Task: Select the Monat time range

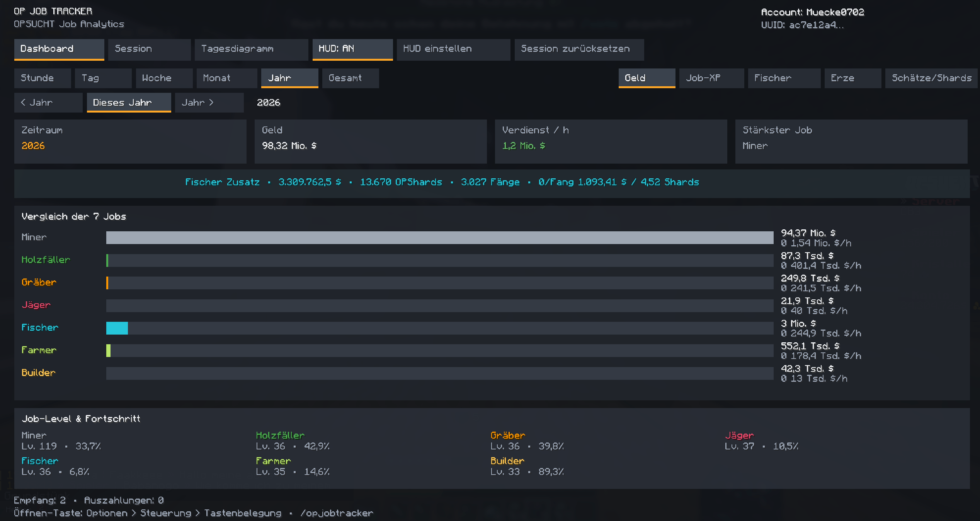Action: tap(227, 78)
